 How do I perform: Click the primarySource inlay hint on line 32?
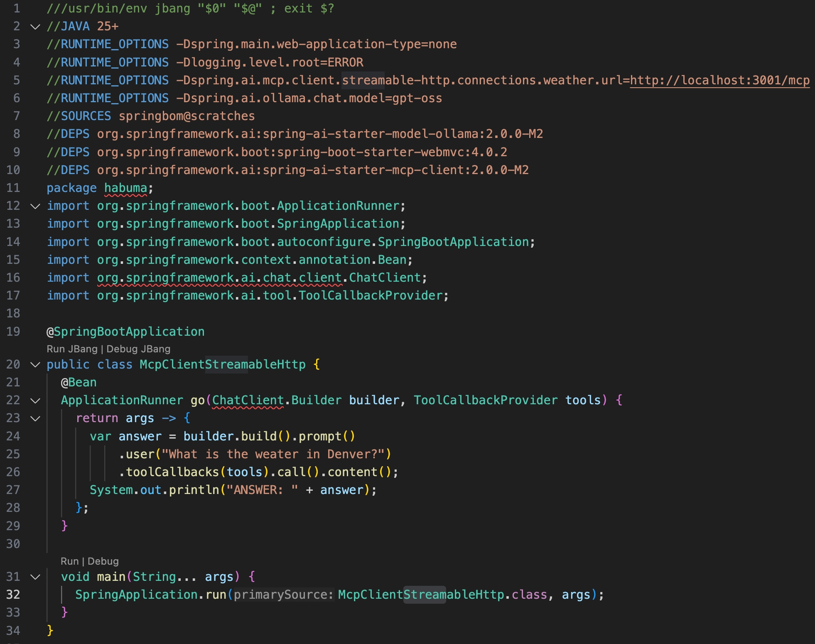point(283,595)
